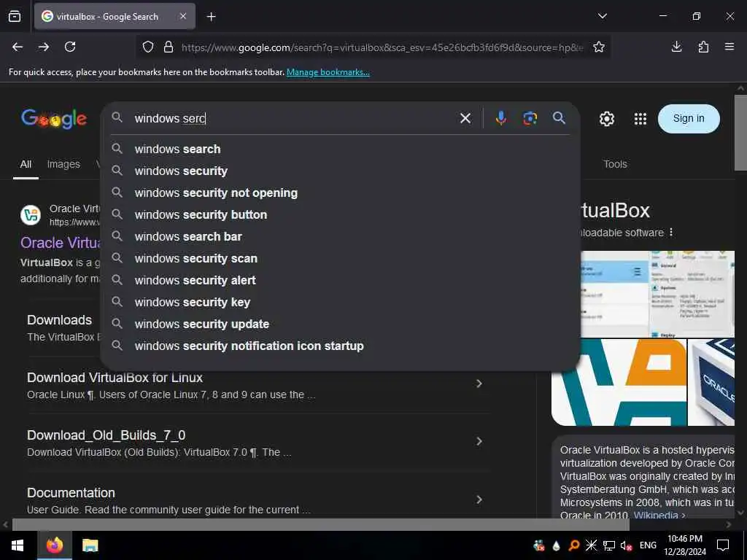Viewport: 747px width, 560px height.
Task: Open VirtualBox knowledge panel more options
Action: point(671,233)
